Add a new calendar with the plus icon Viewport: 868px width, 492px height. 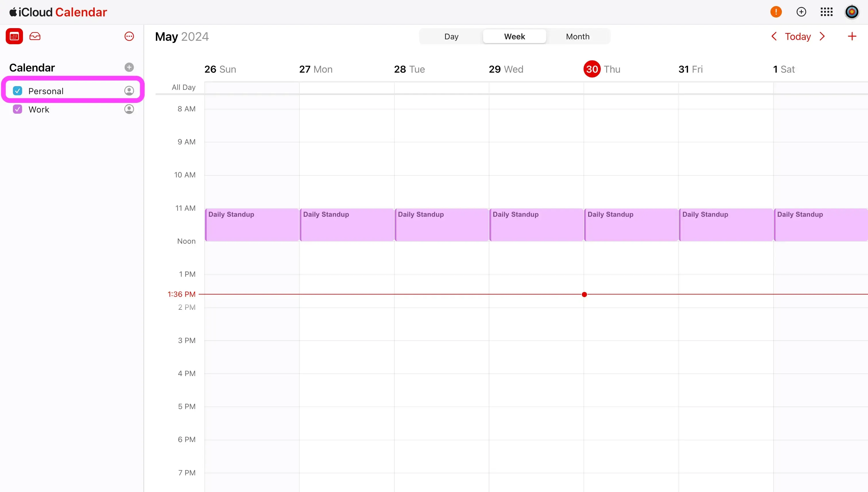click(x=129, y=67)
